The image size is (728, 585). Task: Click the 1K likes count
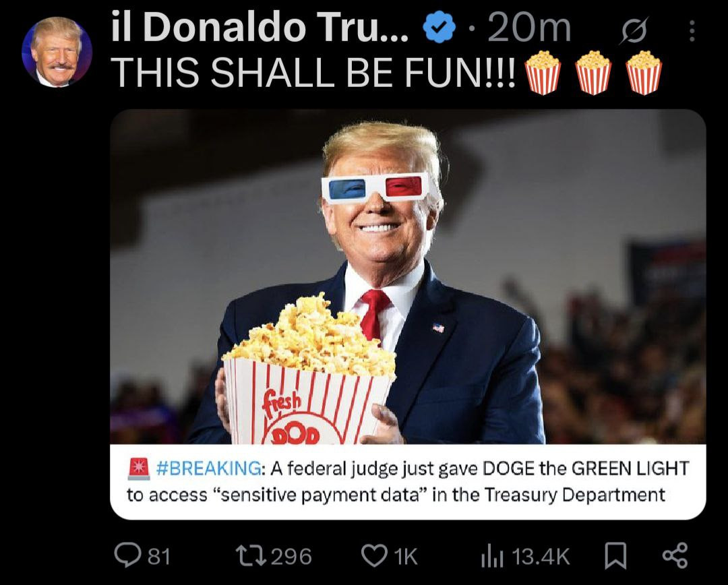pyautogui.click(x=406, y=556)
